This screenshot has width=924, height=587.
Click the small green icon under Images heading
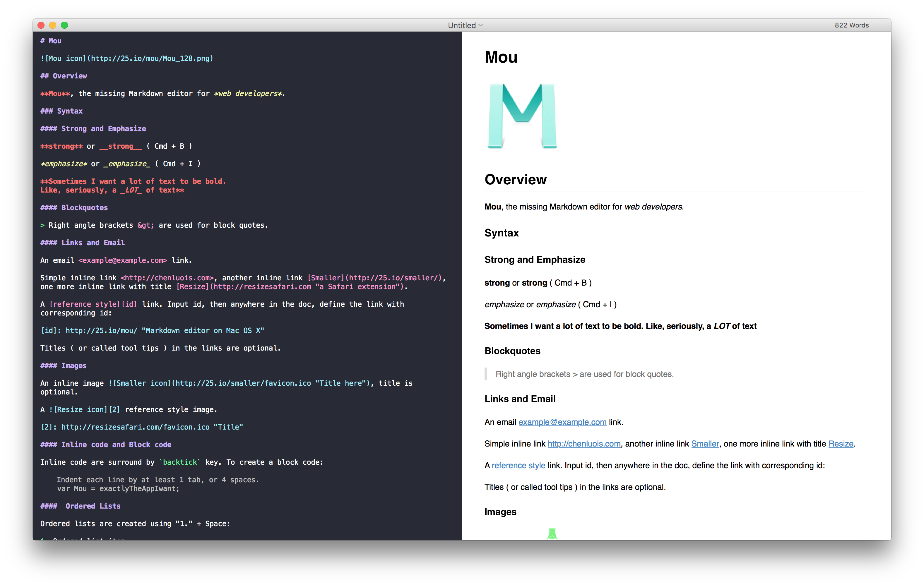(x=552, y=534)
